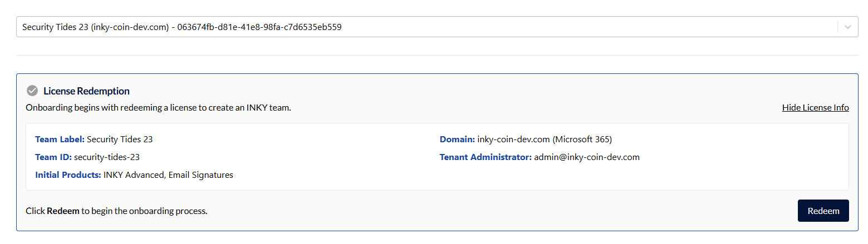Click the inky-coin-dev.com (Microsoft 365) domain value
The width and height of the screenshot is (868, 244).
click(545, 140)
